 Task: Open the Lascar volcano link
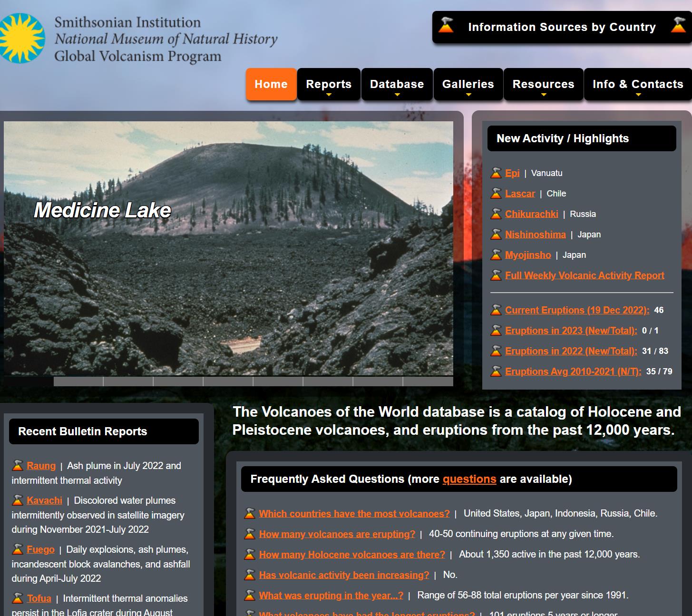pyautogui.click(x=520, y=194)
